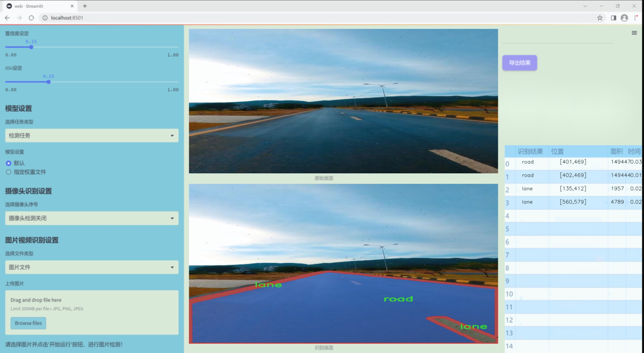
Task: Click the browser back arrow
Action: [7, 18]
